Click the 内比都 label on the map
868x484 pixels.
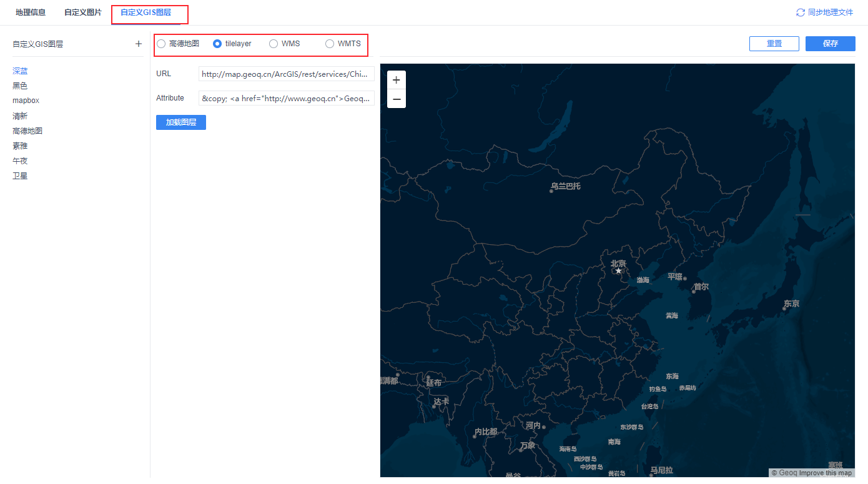(485, 432)
